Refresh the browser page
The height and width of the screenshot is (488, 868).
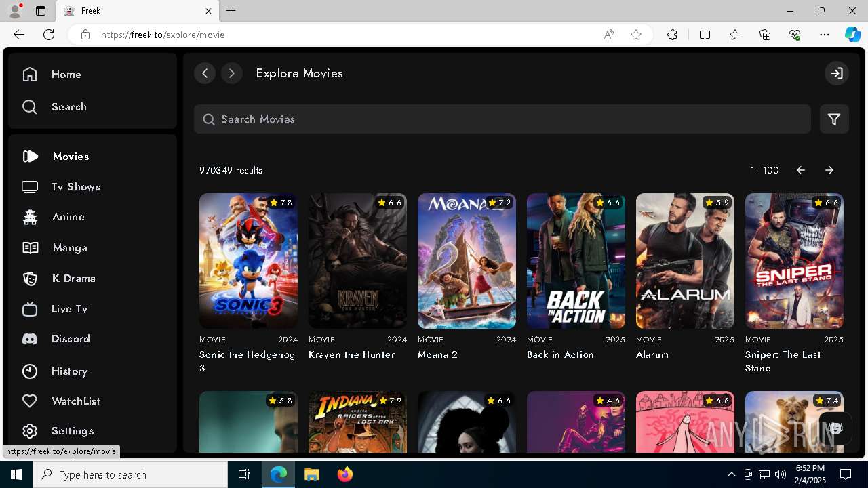click(49, 35)
